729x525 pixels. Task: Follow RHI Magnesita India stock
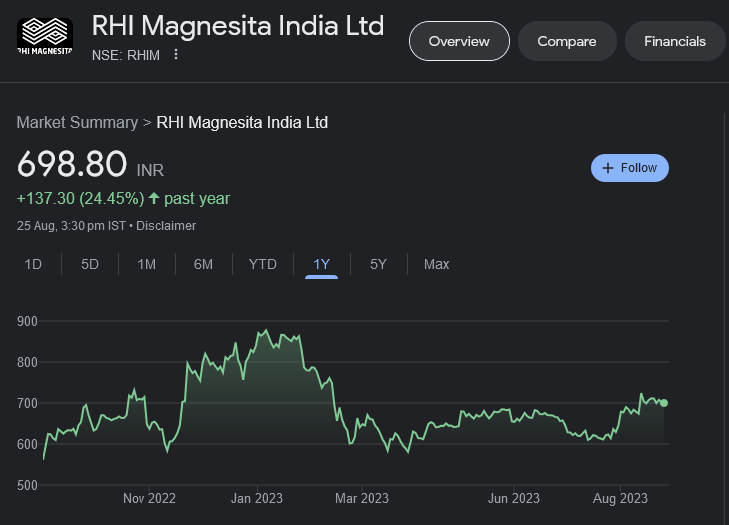pos(629,168)
